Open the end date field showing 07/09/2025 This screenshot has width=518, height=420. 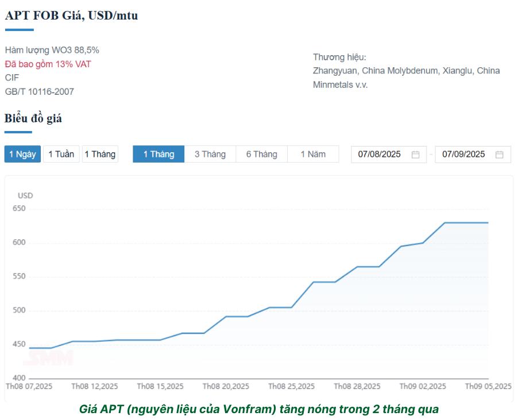click(463, 154)
